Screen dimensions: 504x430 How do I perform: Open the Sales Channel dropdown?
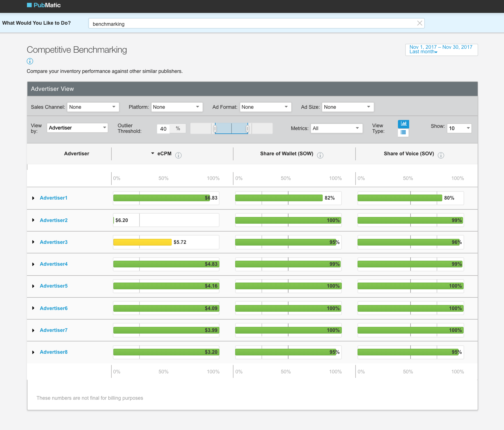pyautogui.click(x=93, y=107)
